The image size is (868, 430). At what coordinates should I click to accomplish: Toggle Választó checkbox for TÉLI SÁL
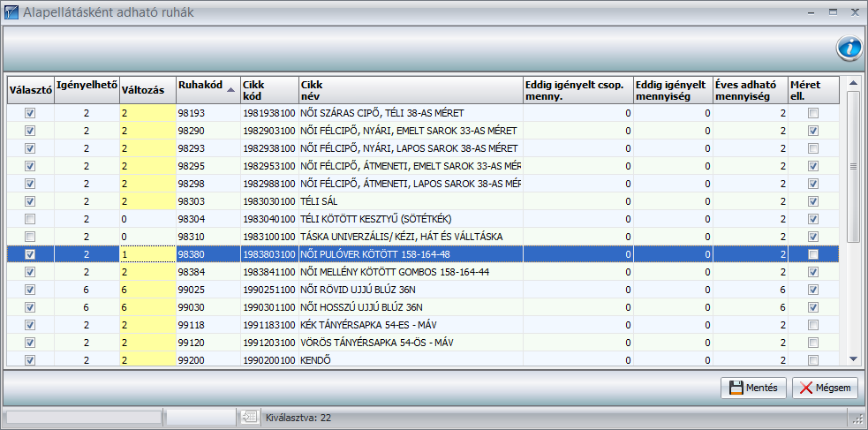[x=30, y=201]
